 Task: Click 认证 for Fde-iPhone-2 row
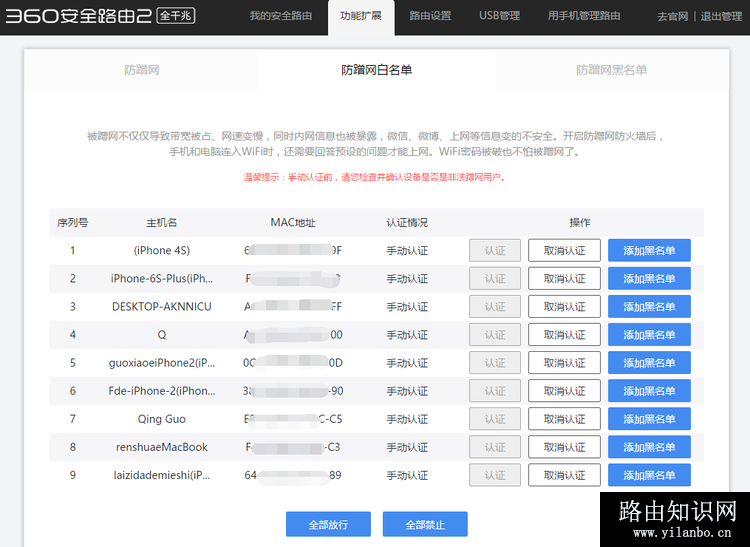495,391
